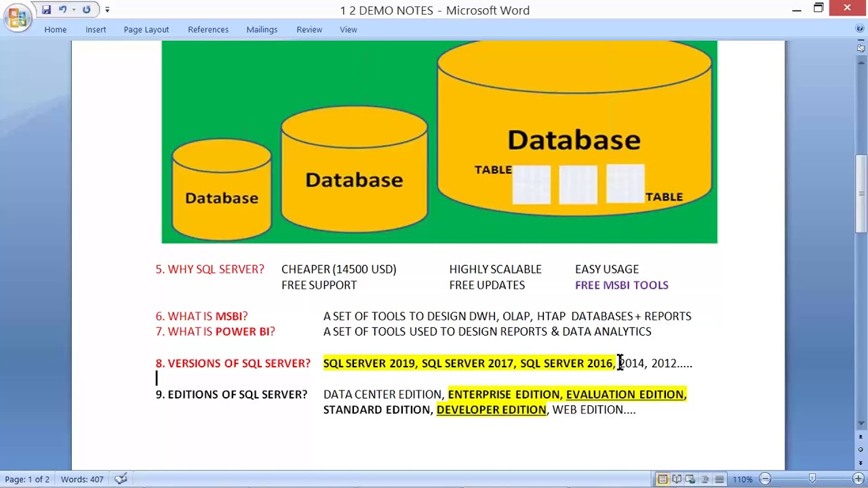Open the Review ribbon tab
The image size is (868, 488).
pyautogui.click(x=309, y=29)
